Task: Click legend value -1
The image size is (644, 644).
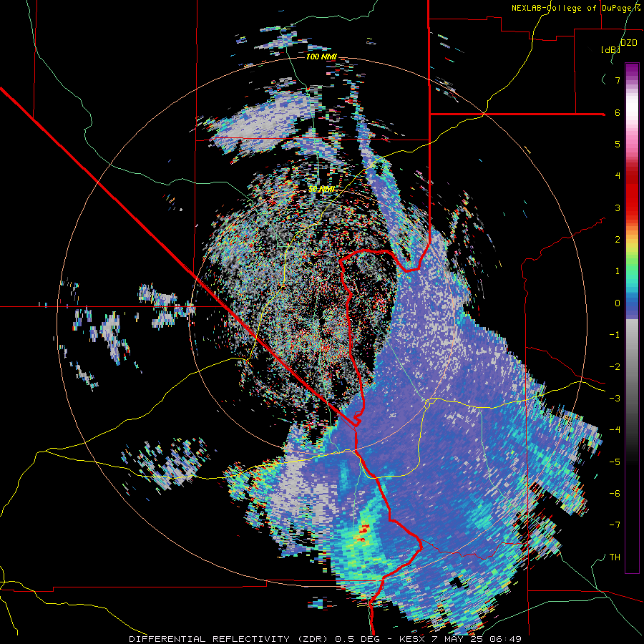Action: tap(615, 335)
